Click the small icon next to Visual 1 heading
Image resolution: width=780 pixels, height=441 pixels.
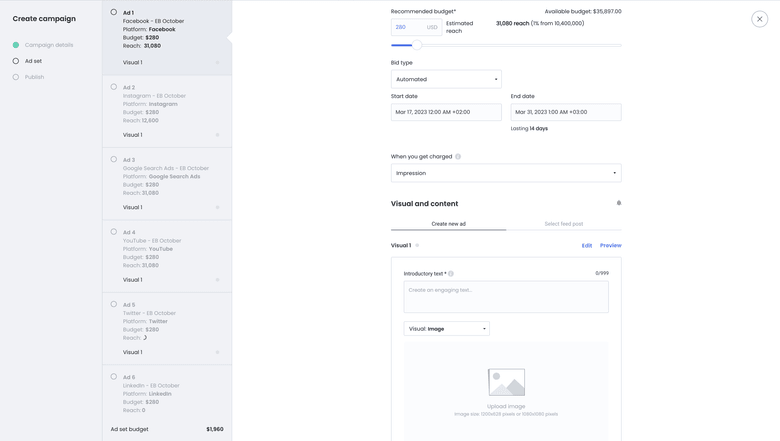(417, 245)
